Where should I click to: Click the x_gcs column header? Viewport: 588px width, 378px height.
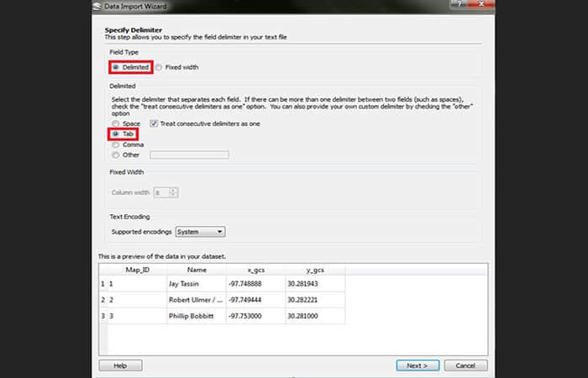256,270
